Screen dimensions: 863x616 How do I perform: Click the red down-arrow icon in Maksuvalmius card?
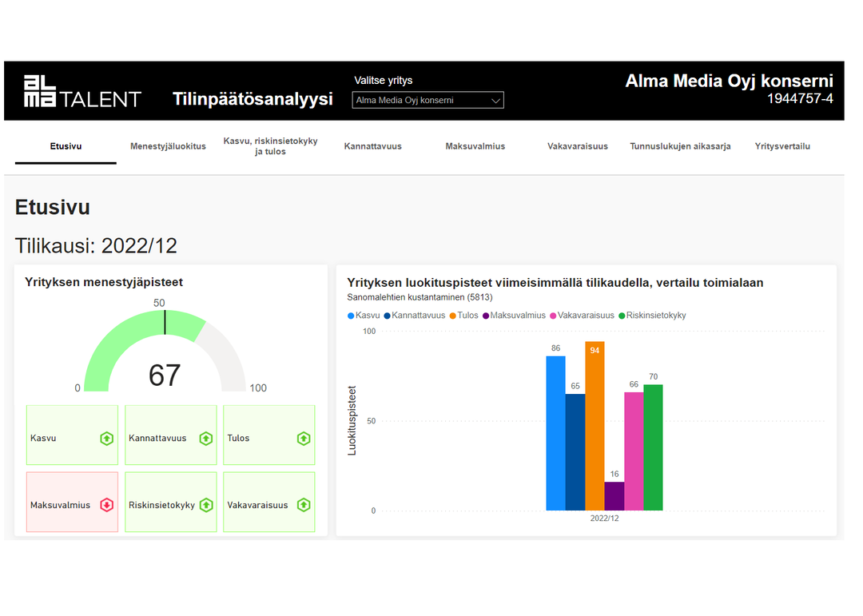tap(107, 505)
